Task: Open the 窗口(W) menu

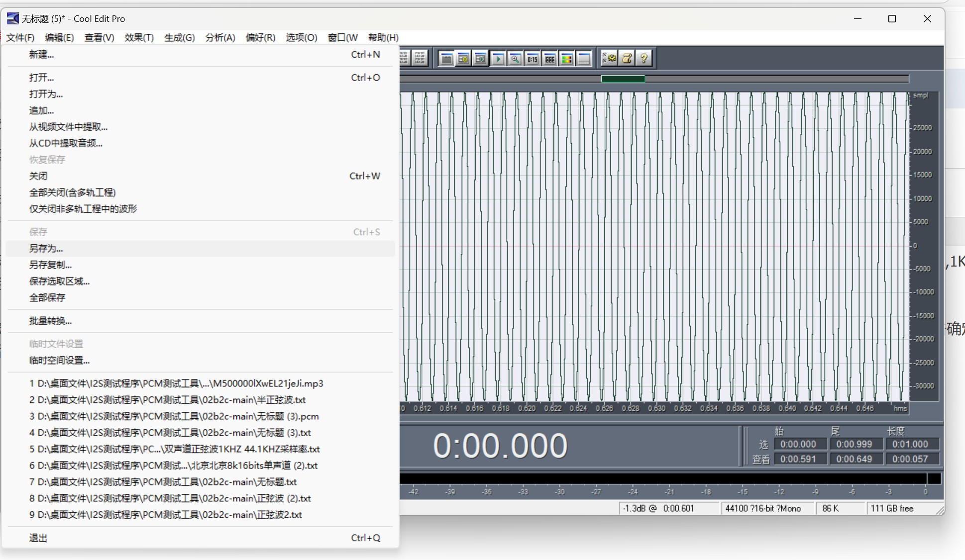Action: pos(342,37)
